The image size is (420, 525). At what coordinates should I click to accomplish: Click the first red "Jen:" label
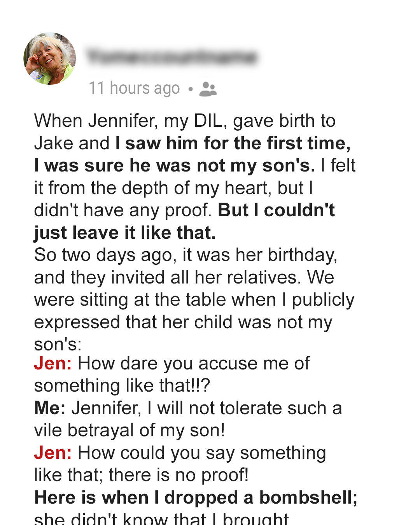click(x=53, y=363)
